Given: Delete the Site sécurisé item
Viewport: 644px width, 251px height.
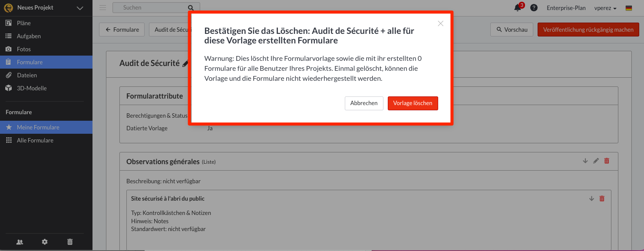Looking at the screenshot, I should click(602, 198).
